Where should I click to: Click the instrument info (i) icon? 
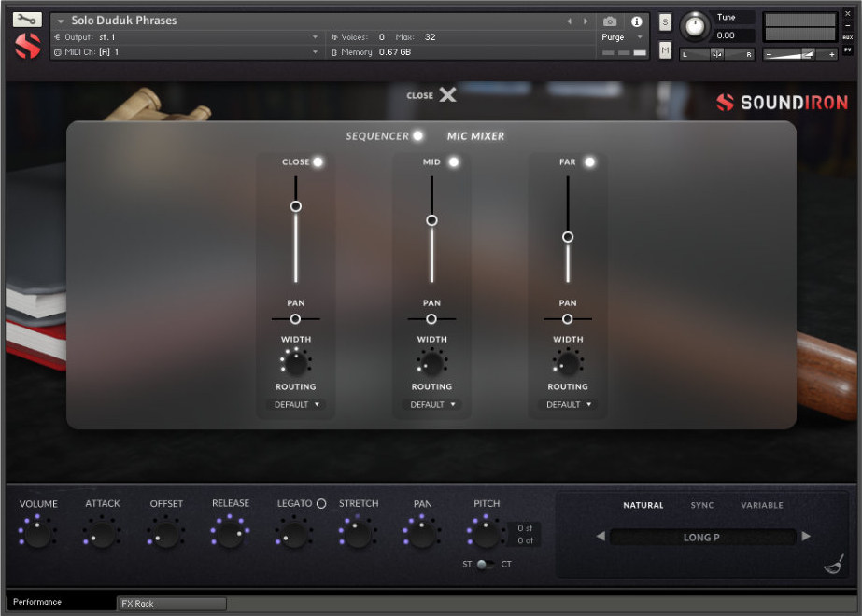pos(636,21)
